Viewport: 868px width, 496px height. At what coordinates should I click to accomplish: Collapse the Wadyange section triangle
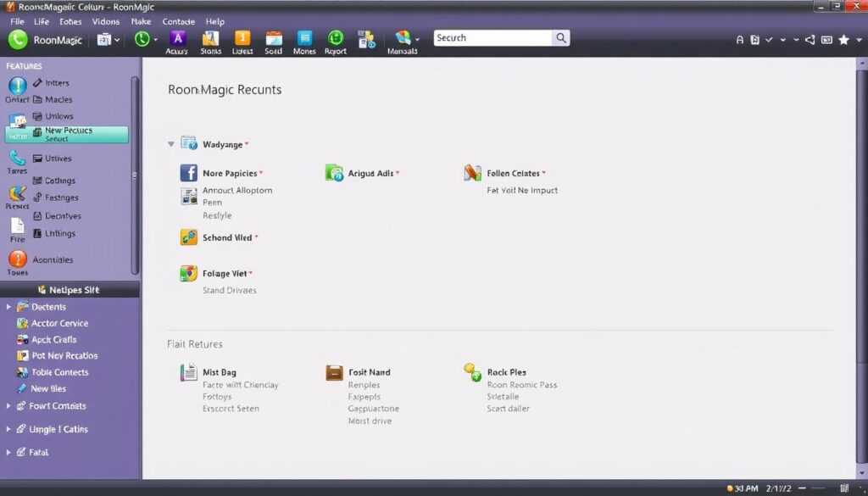point(171,144)
